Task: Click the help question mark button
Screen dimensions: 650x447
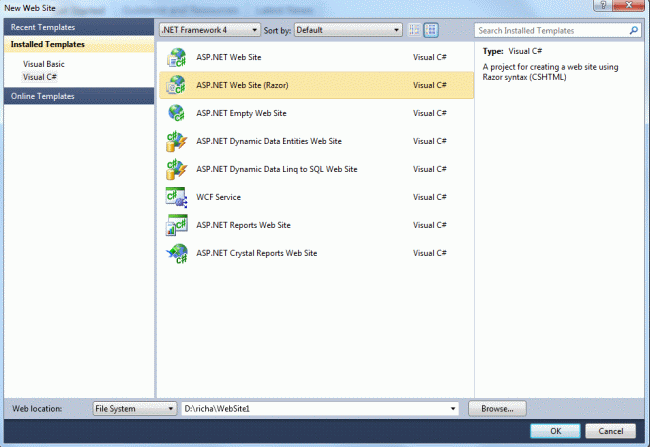Action: coord(603,5)
